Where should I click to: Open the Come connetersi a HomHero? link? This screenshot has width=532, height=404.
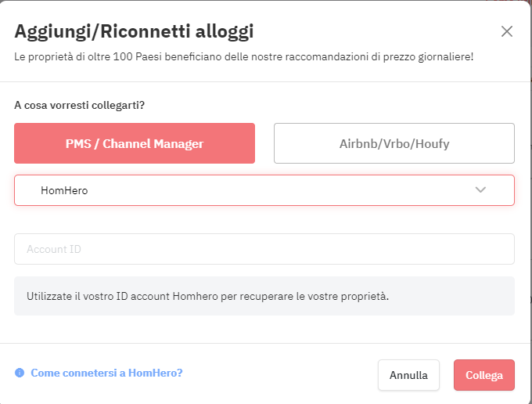(106, 373)
